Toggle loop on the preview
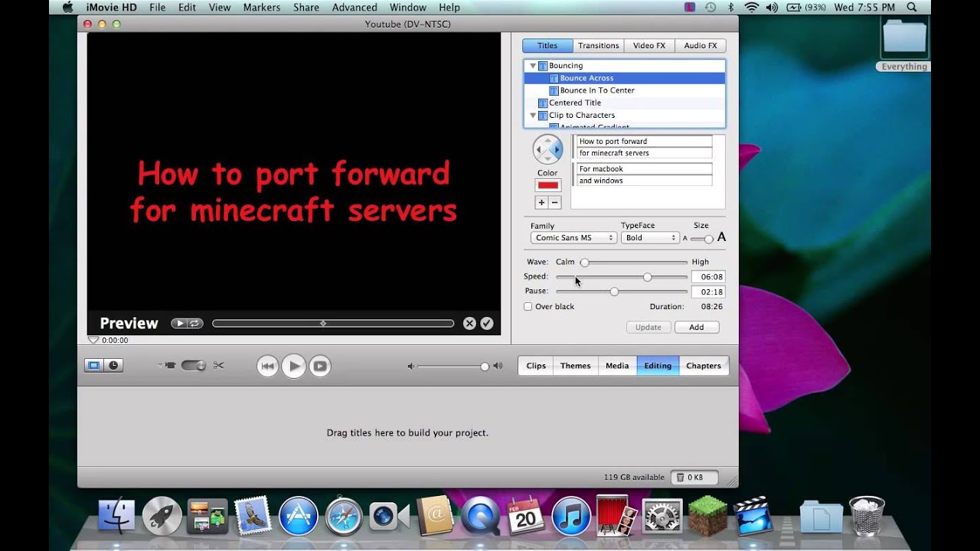This screenshot has height=551, width=980. 194,324
